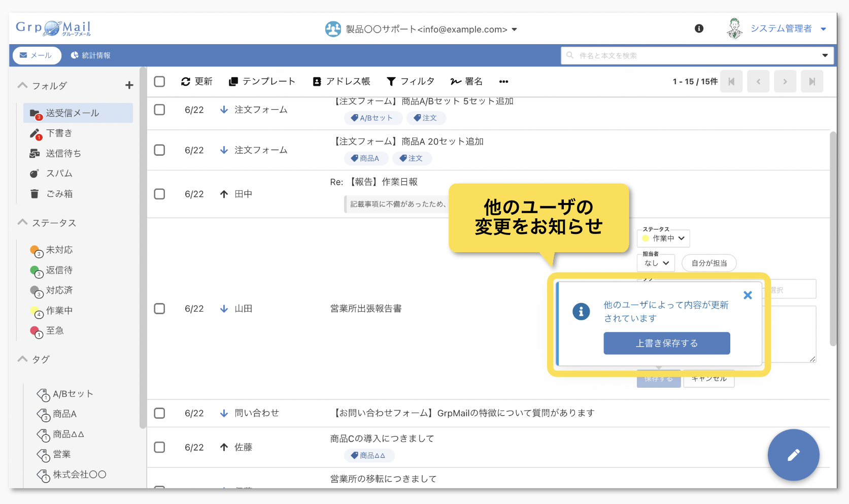
Task: Open 送受信メール folder
Action: pyautogui.click(x=78, y=113)
